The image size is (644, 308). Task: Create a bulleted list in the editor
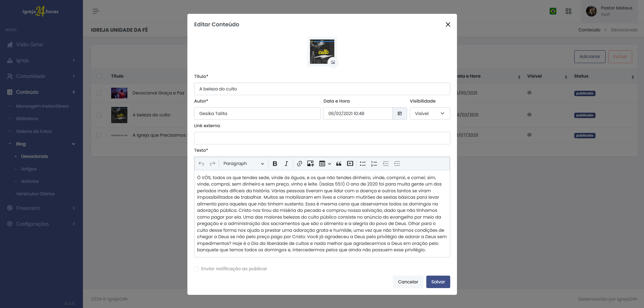tap(363, 164)
